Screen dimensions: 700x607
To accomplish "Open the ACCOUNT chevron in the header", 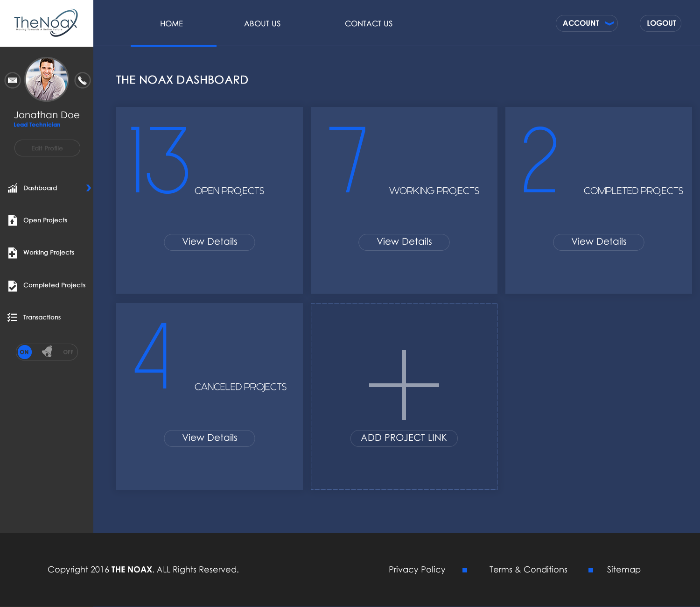I will pos(609,23).
